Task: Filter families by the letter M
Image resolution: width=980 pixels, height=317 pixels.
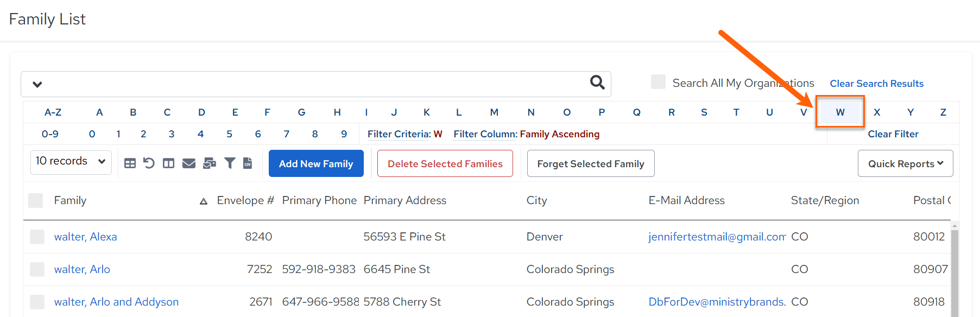Action: tap(494, 112)
